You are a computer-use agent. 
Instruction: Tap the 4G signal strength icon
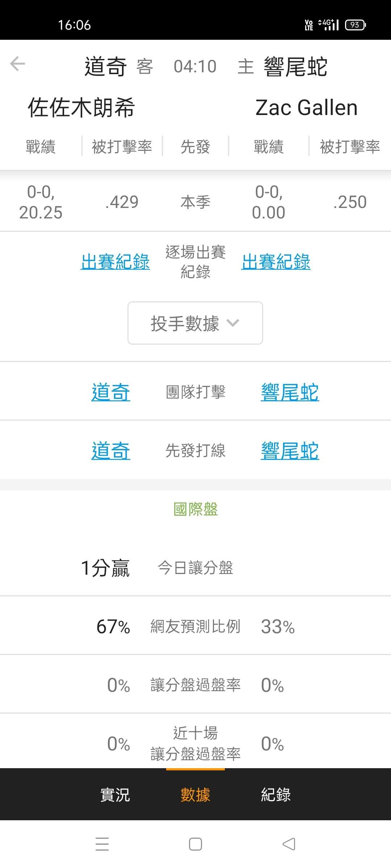pos(329,25)
